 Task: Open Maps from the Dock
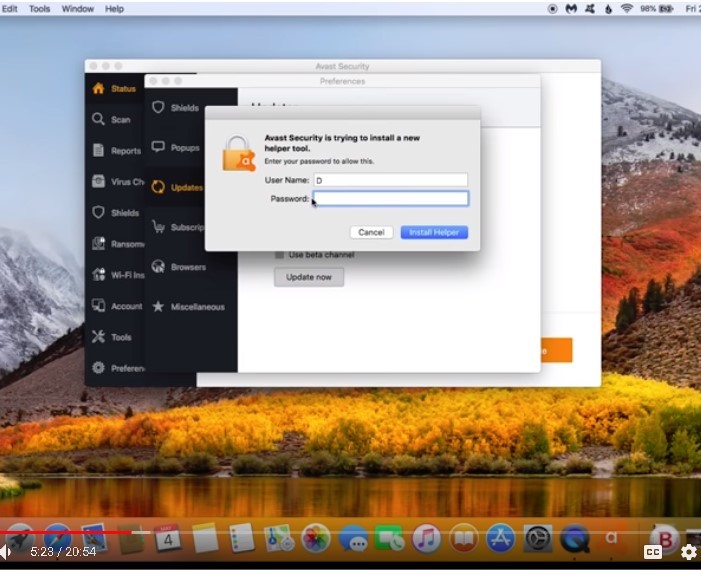(279, 538)
